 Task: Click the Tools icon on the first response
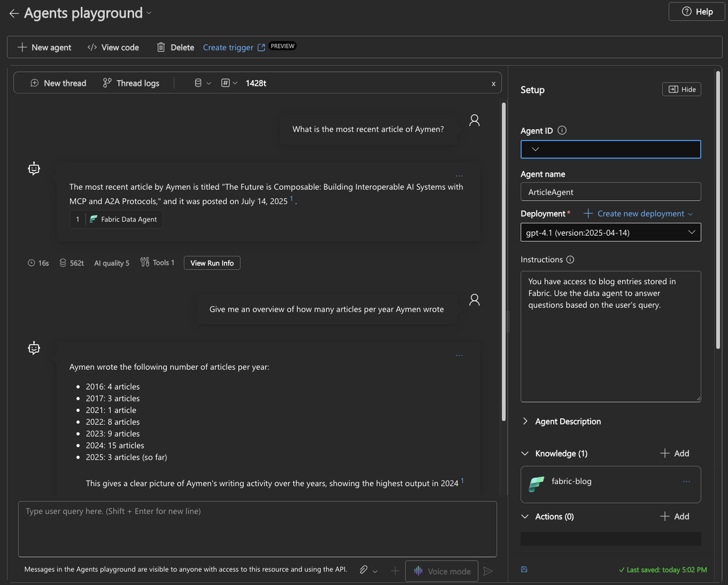point(144,262)
